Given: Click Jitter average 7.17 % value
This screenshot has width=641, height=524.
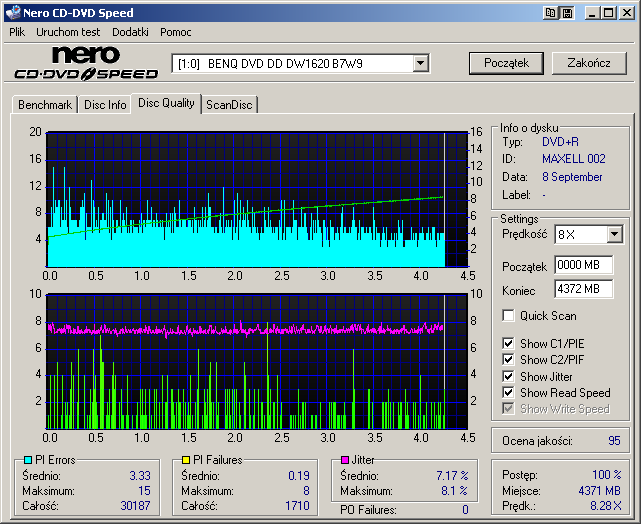Looking at the screenshot, I should [x=452, y=476].
